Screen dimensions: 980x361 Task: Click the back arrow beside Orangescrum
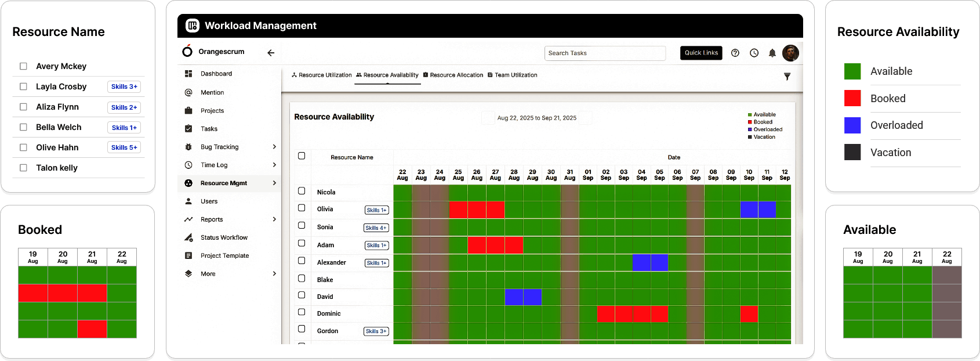click(x=271, y=53)
